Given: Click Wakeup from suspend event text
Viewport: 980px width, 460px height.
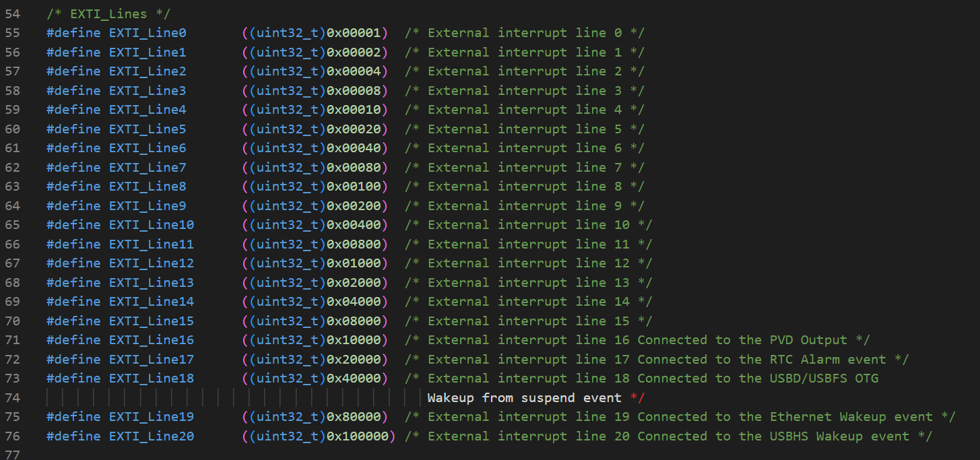Looking at the screenshot, I should coord(525,398).
